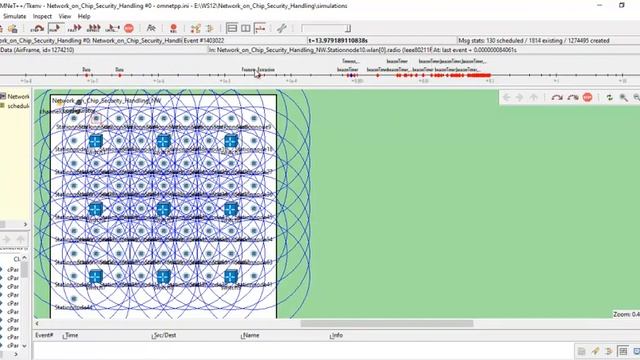Viewport: 640px width, 360px height.
Task: Click canvas toolbar fast run module icon
Action: point(573,98)
